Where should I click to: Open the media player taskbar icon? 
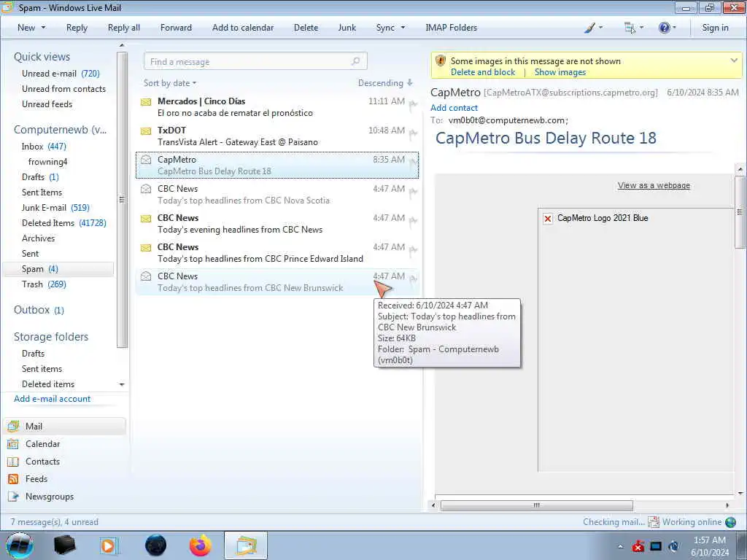click(x=109, y=545)
